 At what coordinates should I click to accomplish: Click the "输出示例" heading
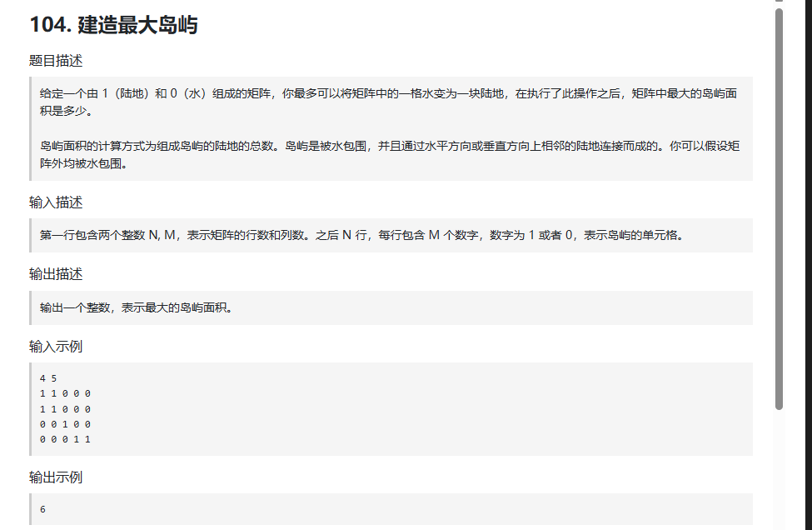56,477
